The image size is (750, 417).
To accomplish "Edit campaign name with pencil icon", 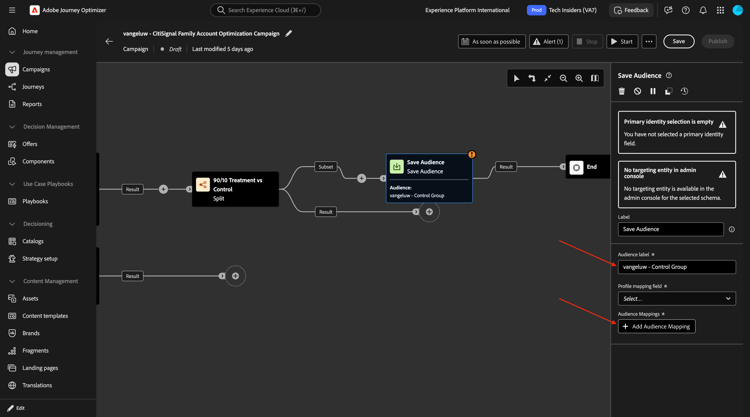I will click(288, 33).
